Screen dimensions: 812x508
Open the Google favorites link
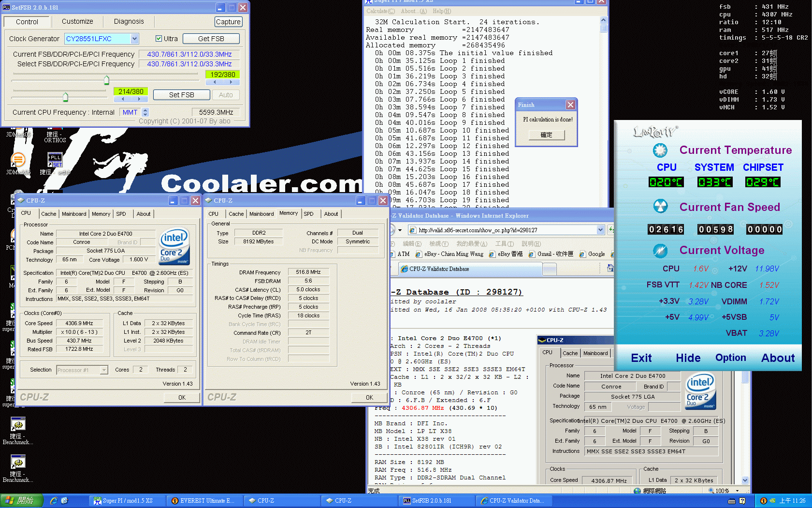(x=593, y=254)
